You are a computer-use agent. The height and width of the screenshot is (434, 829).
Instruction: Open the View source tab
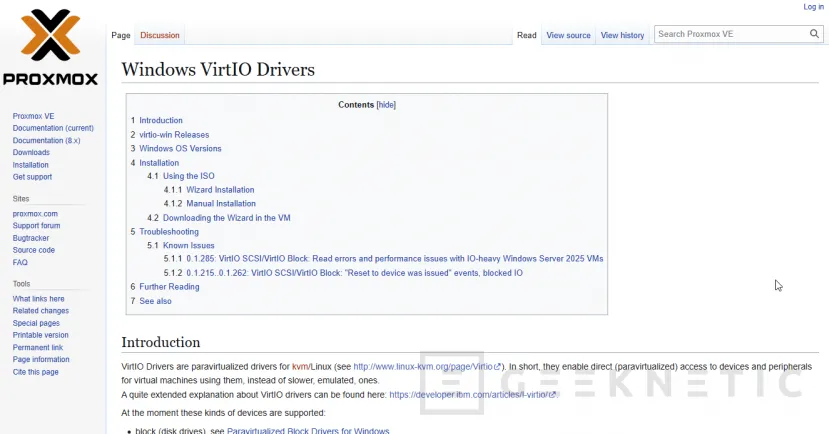pyautogui.click(x=568, y=35)
